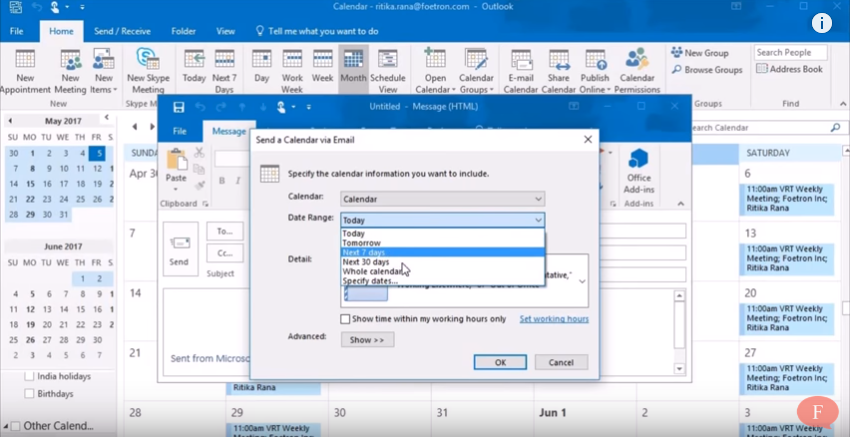Click the info icon at top right
The image size is (850, 437).
click(822, 23)
